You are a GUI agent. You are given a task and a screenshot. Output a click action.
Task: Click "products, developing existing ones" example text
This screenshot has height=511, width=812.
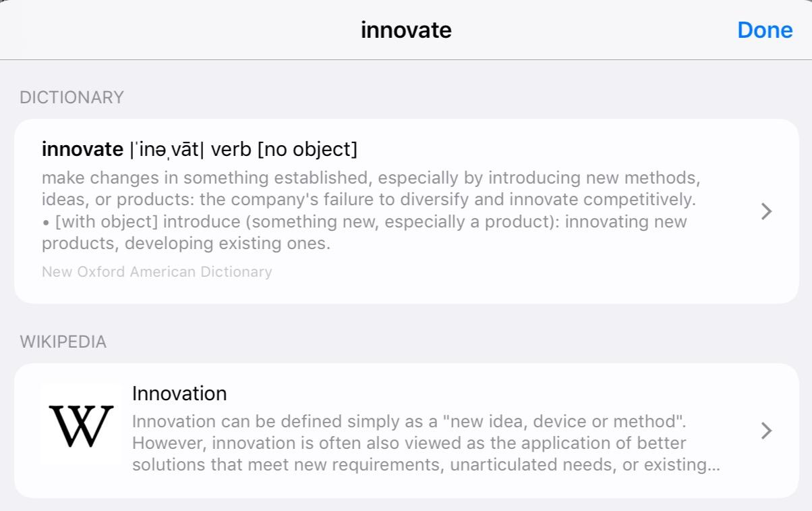[186, 244]
